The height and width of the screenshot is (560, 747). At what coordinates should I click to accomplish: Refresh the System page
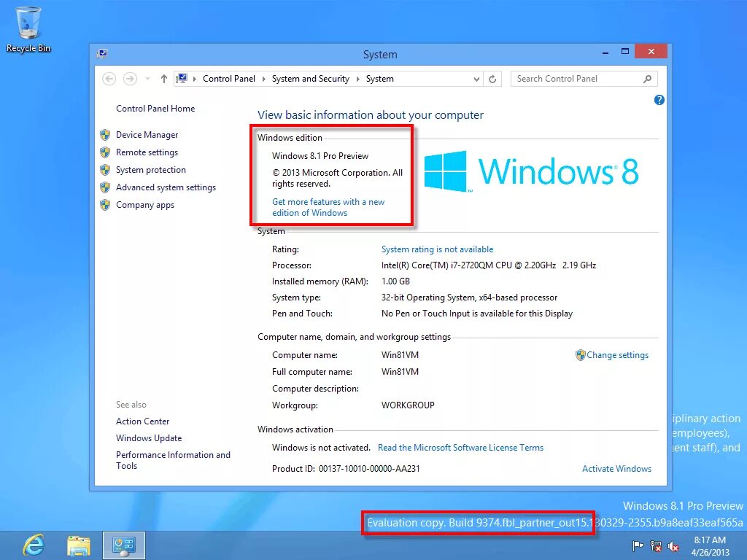pos(492,79)
